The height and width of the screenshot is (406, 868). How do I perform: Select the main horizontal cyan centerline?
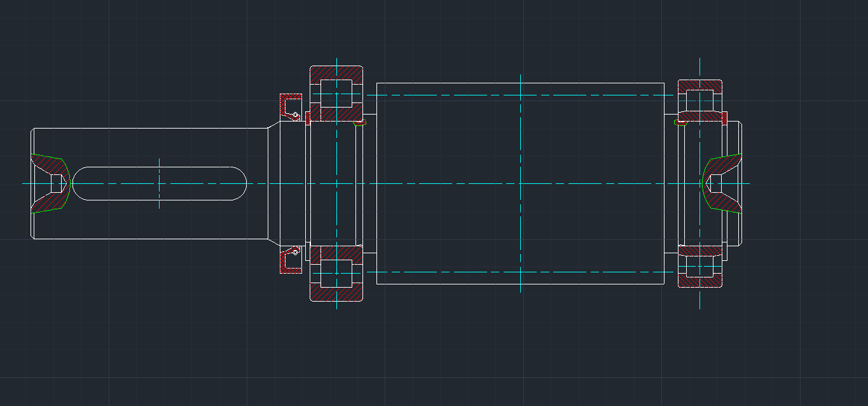[x=445, y=183]
